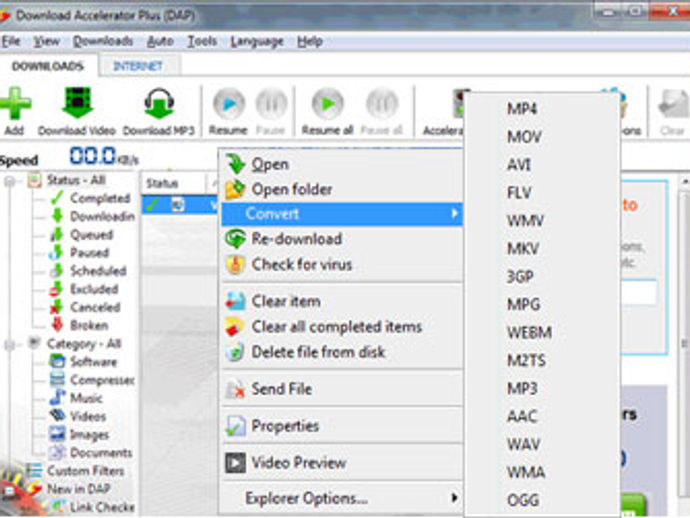690x518 pixels.
Task: Choose Check for virus menu entry
Action: [342, 265]
